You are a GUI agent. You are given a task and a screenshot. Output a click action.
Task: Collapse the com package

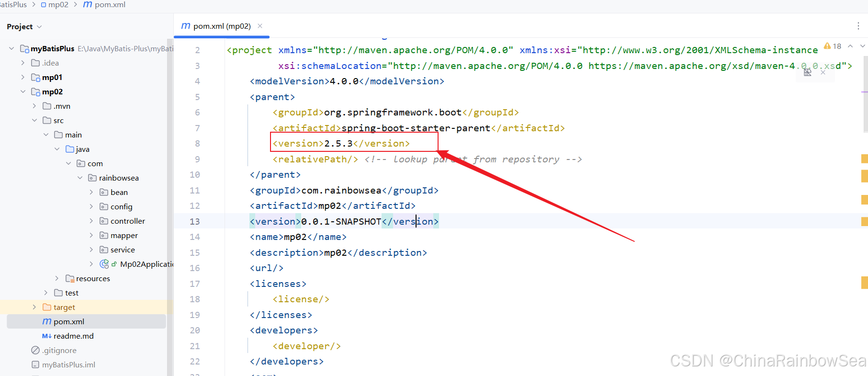[68, 163]
